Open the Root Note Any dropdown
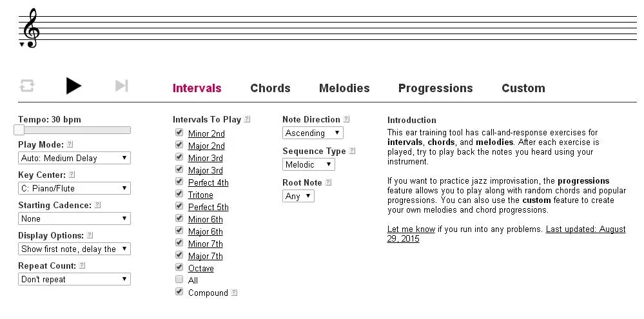The width and height of the screenshot is (644, 319). click(x=298, y=196)
